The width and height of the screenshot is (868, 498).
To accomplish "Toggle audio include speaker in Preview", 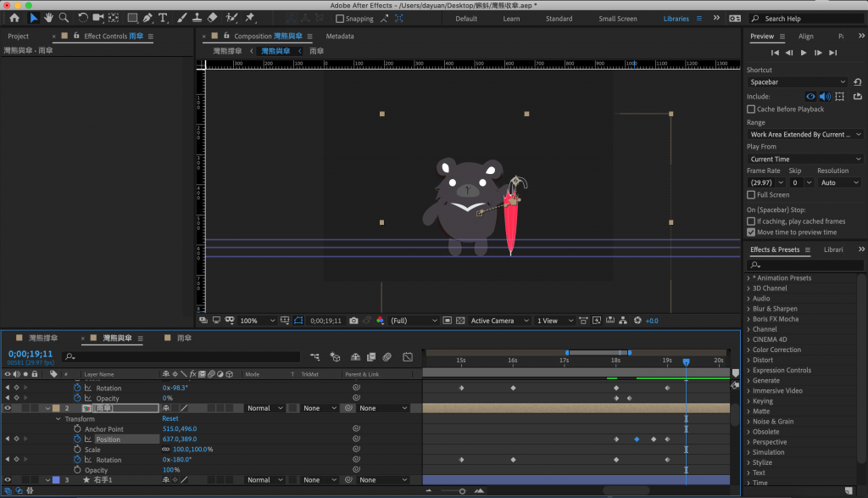I will [x=825, y=97].
